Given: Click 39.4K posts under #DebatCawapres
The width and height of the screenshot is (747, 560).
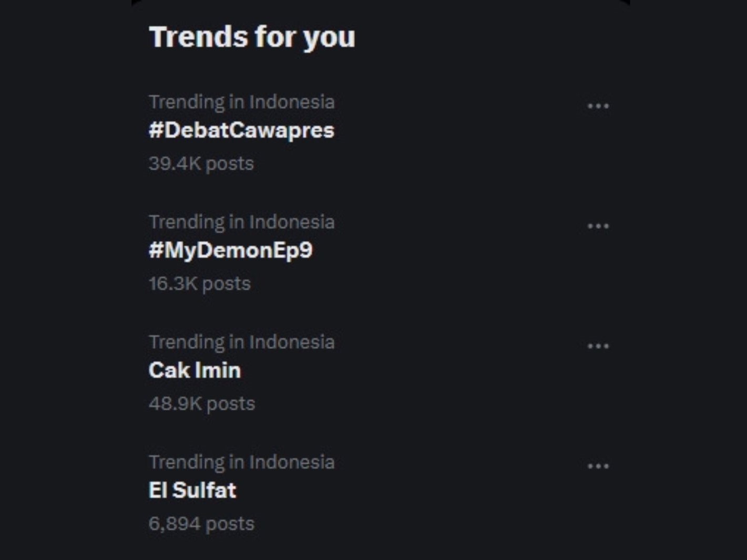Looking at the screenshot, I should 201,163.
